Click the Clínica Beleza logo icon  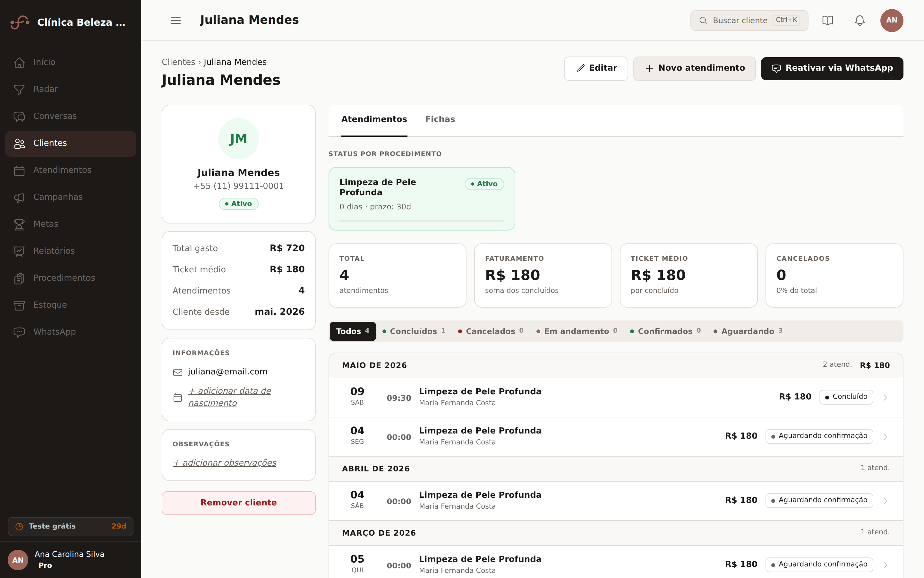point(20,22)
